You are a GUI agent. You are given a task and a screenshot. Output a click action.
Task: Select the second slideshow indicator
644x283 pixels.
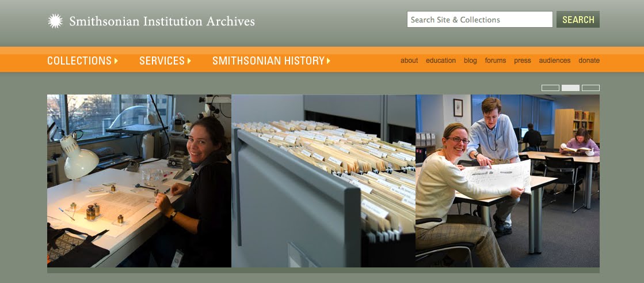pyautogui.click(x=570, y=88)
